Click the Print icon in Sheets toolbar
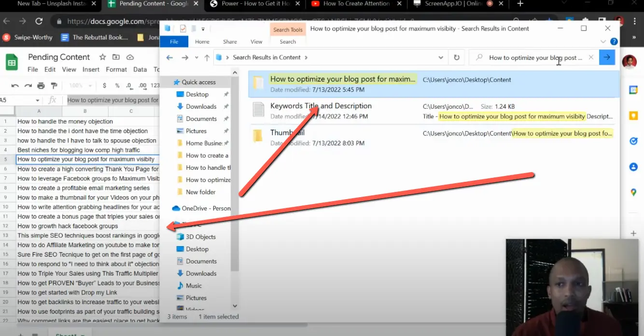The height and width of the screenshot is (336, 644). (x=41, y=86)
